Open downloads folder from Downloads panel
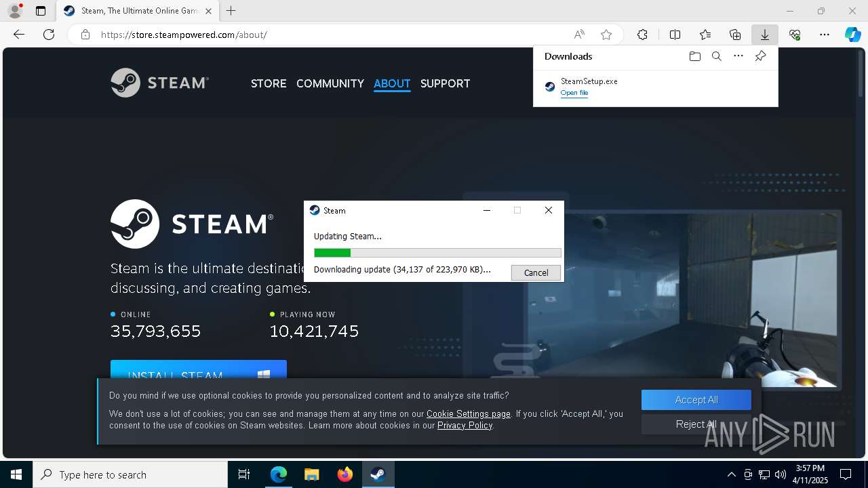868x488 pixels. tap(694, 56)
